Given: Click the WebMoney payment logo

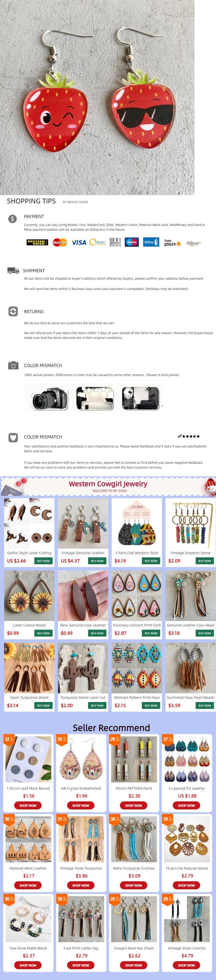Looking at the screenshot, I should [x=151, y=242].
